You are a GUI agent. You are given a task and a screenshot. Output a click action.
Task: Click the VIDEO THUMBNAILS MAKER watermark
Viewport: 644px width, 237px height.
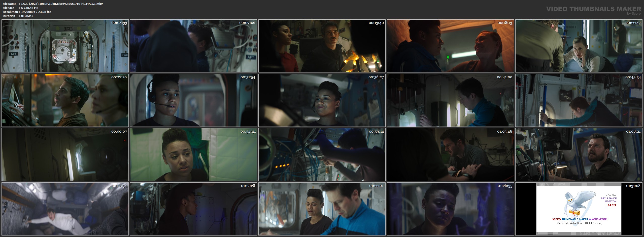tap(593, 10)
